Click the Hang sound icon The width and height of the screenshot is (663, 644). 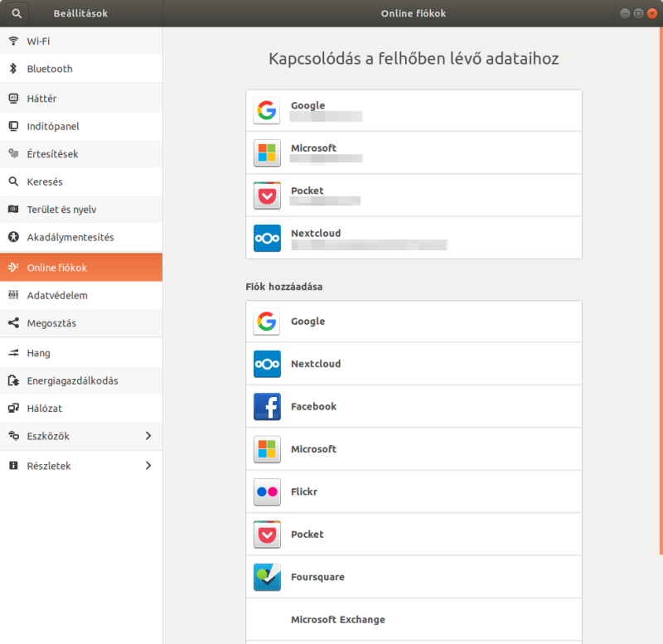pyautogui.click(x=13, y=352)
